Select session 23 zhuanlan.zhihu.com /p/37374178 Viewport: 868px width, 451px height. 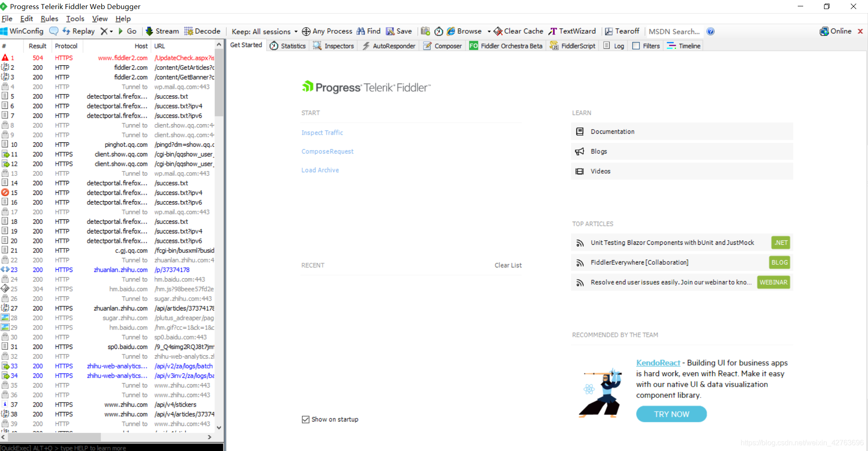point(107,270)
